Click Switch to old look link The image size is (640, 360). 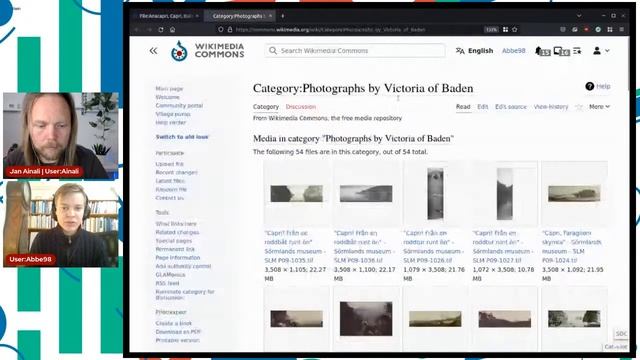(182, 137)
